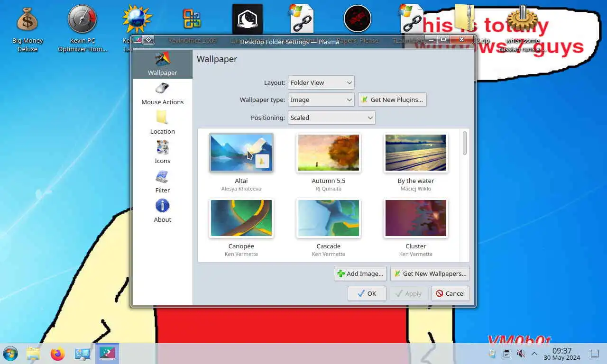
Task: Open the system settings taskbar icon
Action: tap(83, 354)
